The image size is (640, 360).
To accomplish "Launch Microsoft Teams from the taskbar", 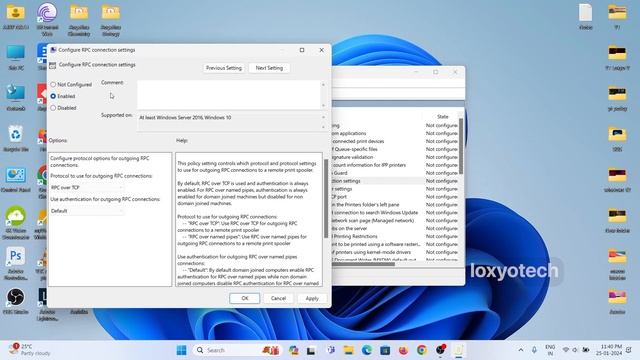I will point(331,350).
